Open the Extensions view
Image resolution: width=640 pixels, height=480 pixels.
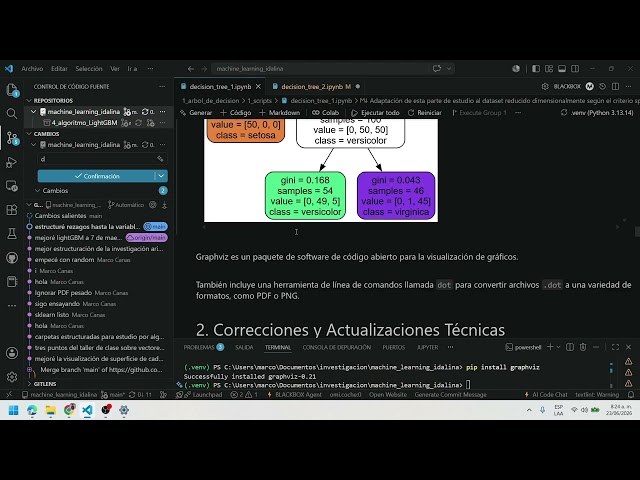tap(12, 210)
